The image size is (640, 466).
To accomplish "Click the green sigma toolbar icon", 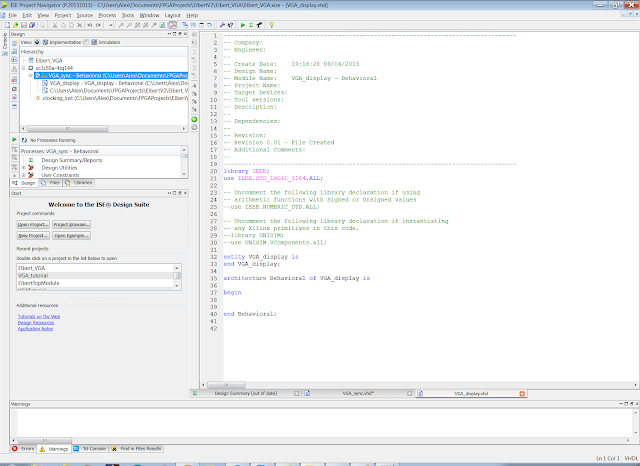I will pos(251,25).
